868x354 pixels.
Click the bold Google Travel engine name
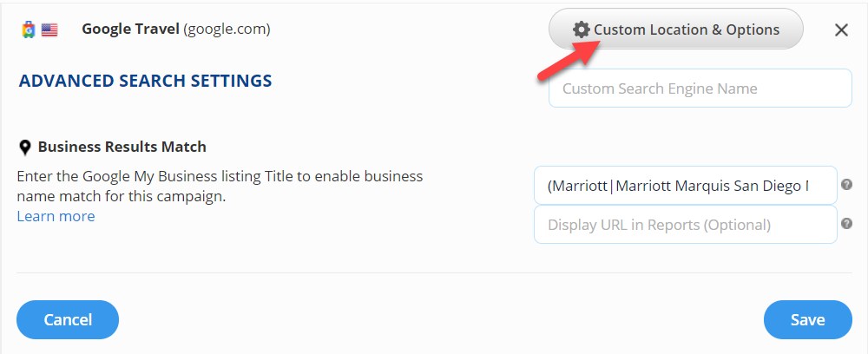pos(130,29)
